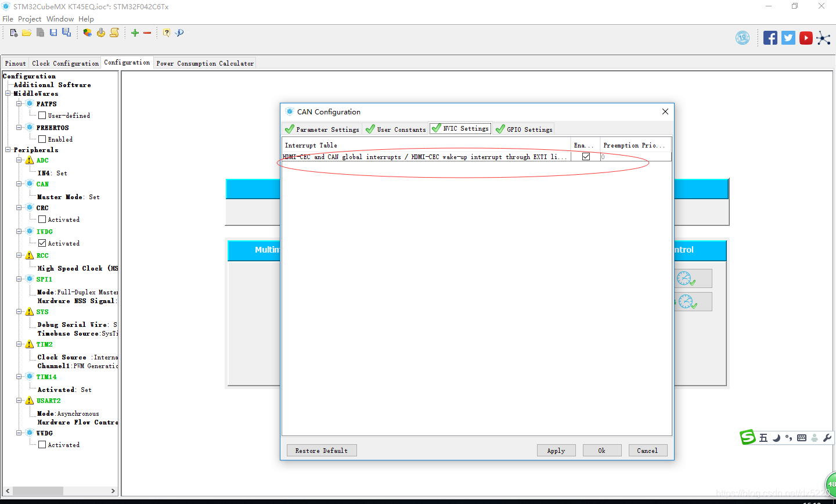Image resolution: width=836 pixels, height=504 pixels.
Task: Open the Window menu
Action: pos(60,19)
